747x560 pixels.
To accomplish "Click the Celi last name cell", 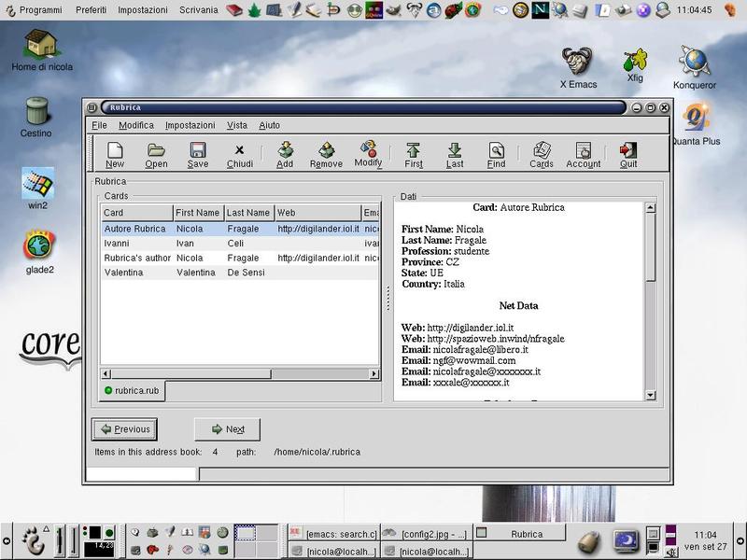I will tap(235, 244).
